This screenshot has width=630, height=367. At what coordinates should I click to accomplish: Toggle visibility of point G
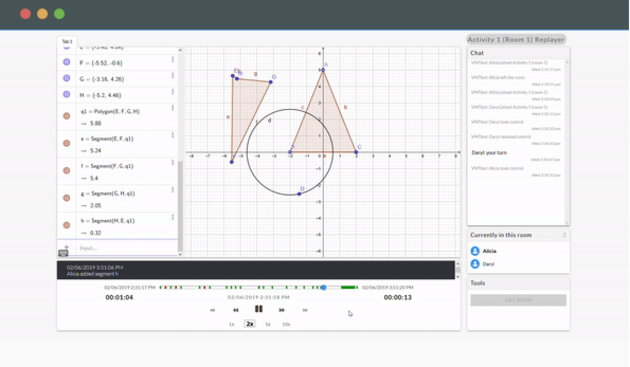tap(67, 78)
